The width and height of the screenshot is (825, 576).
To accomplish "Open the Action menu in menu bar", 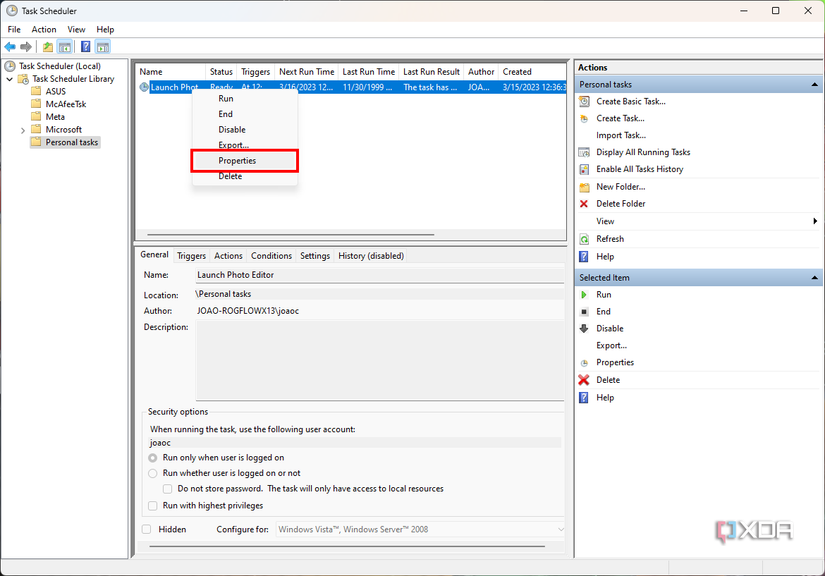I will point(44,30).
